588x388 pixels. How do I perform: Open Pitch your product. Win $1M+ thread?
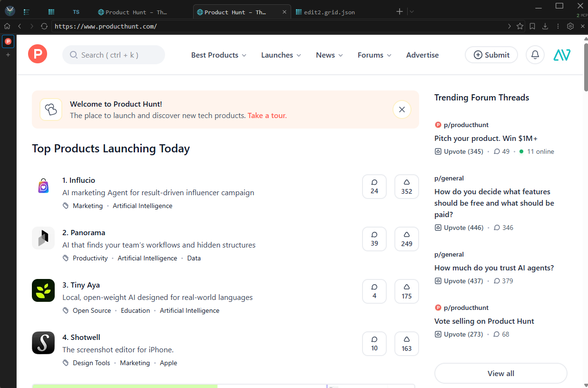486,138
